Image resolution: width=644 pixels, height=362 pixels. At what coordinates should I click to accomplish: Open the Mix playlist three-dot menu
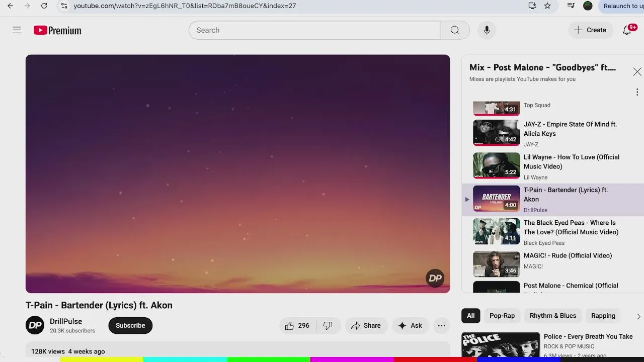(x=637, y=92)
